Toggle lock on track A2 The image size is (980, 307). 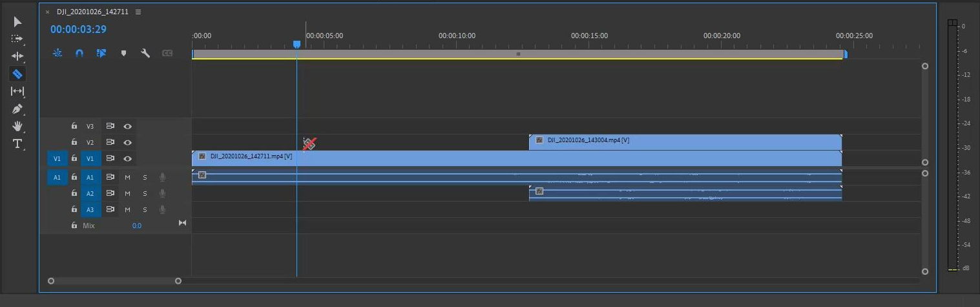click(x=74, y=193)
